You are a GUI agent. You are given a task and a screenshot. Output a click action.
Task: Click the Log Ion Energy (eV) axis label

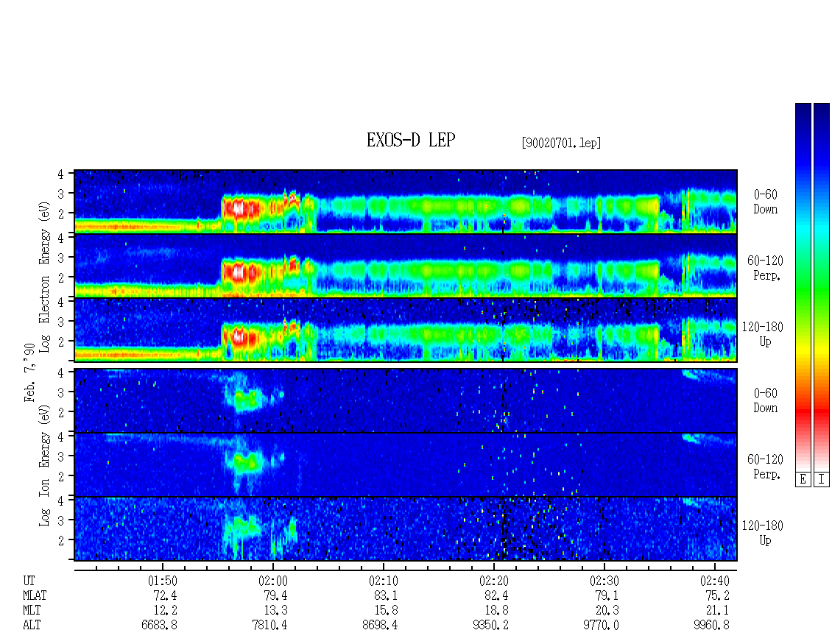[x=45, y=466]
